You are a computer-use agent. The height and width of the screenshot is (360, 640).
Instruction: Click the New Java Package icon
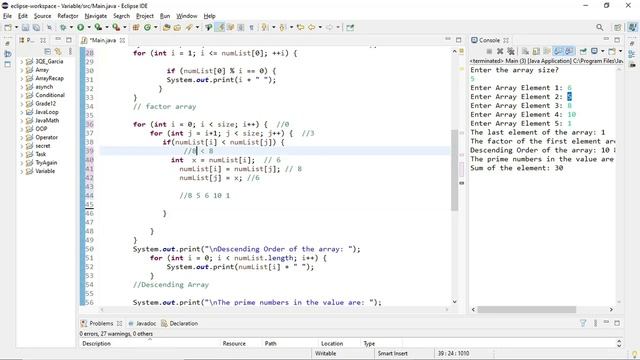[x=136, y=27]
